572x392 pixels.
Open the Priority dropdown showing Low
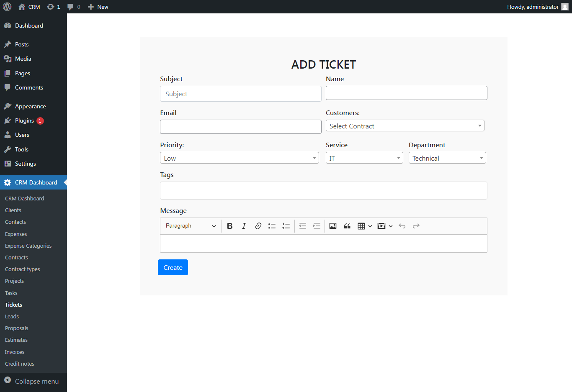pos(239,158)
